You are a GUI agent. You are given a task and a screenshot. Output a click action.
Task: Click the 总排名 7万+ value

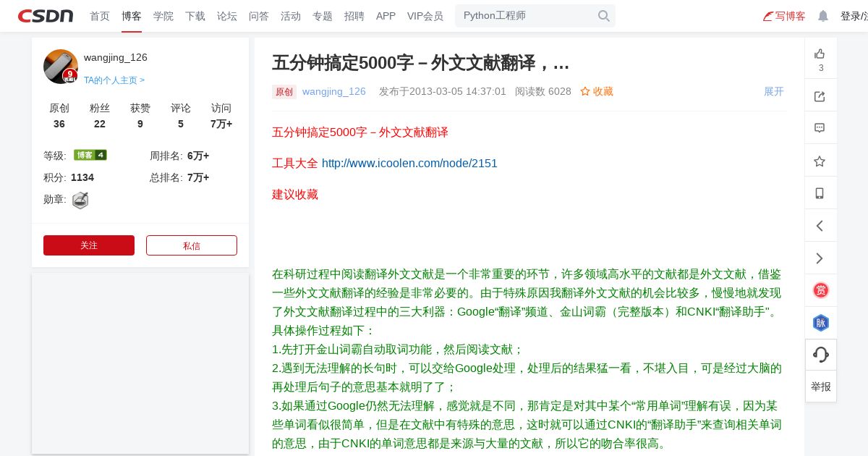198,177
